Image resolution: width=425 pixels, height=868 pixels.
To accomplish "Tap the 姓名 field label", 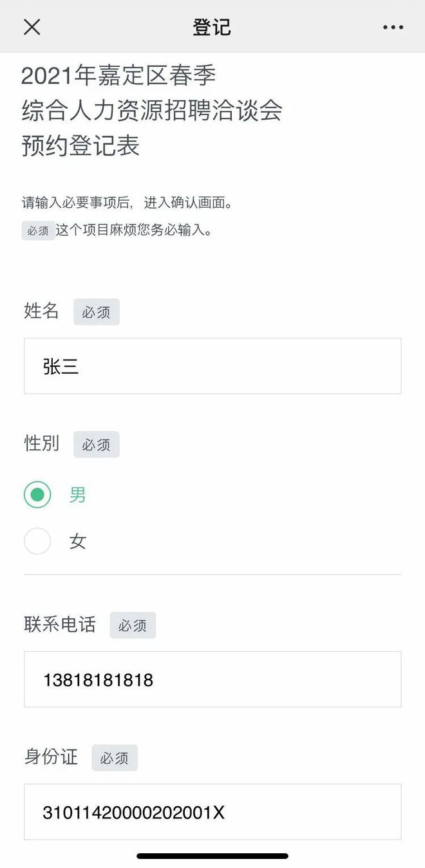I will (42, 311).
